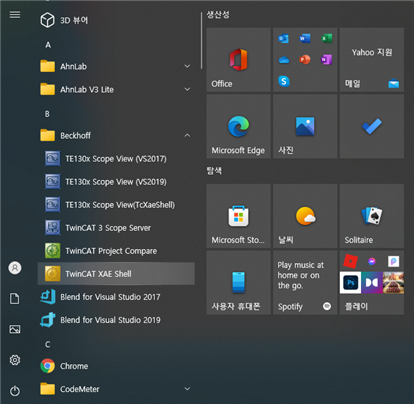Expand the AhnLab folder
The width and height of the screenshot is (414, 404).
pos(116,66)
